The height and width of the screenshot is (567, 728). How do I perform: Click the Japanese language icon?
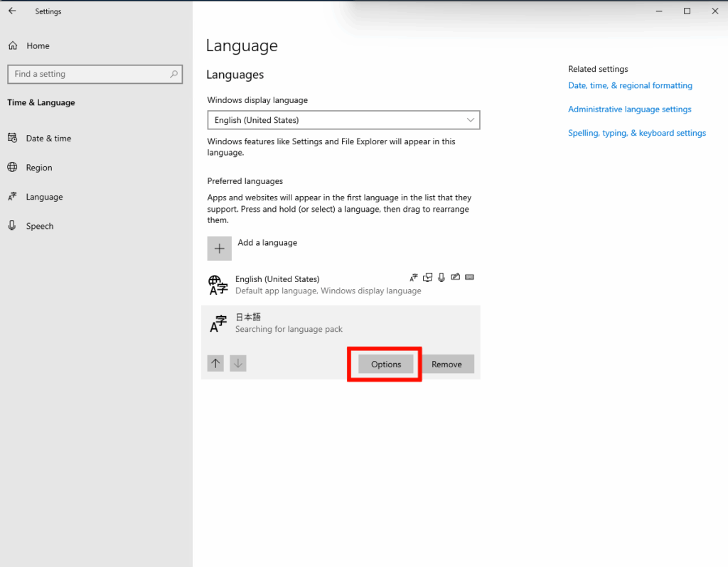point(218,324)
